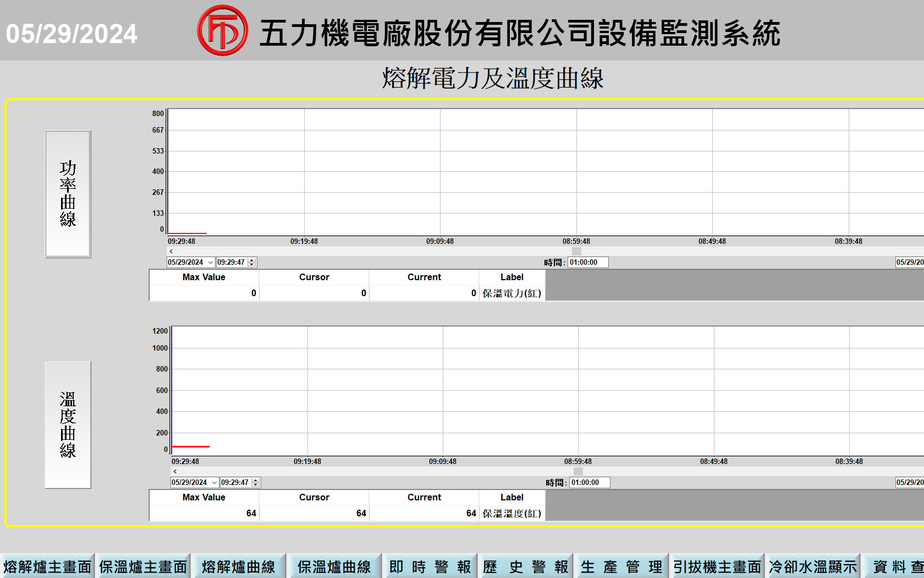Image resolution: width=924 pixels, height=578 pixels.
Task: Switch to 保溫爐主畫面 screen
Action: (143, 566)
